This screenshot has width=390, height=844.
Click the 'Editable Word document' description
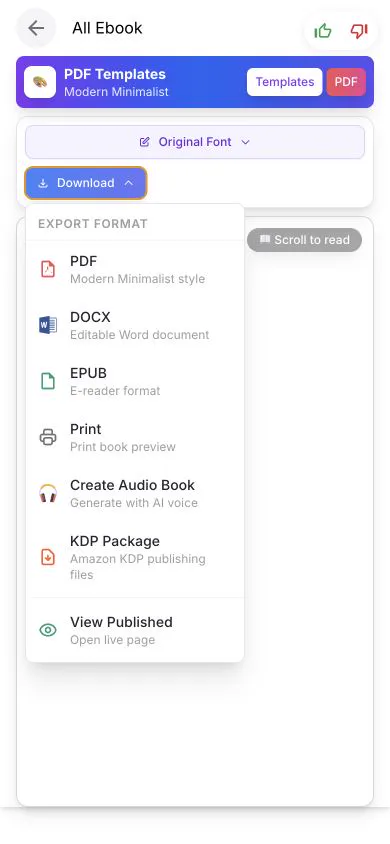[x=139, y=335]
